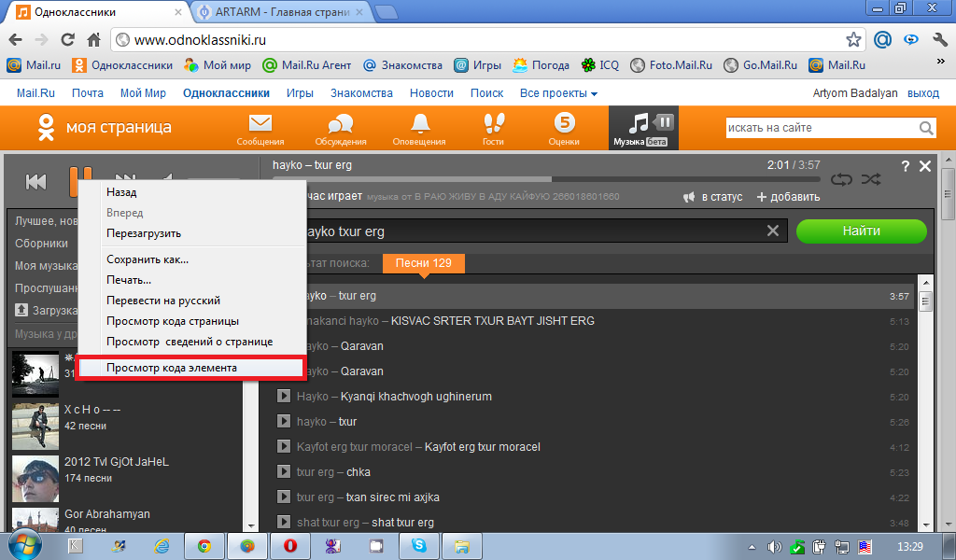Reload the page with refresh icon
Screen dimensions: 956x560
(x=67, y=40)
